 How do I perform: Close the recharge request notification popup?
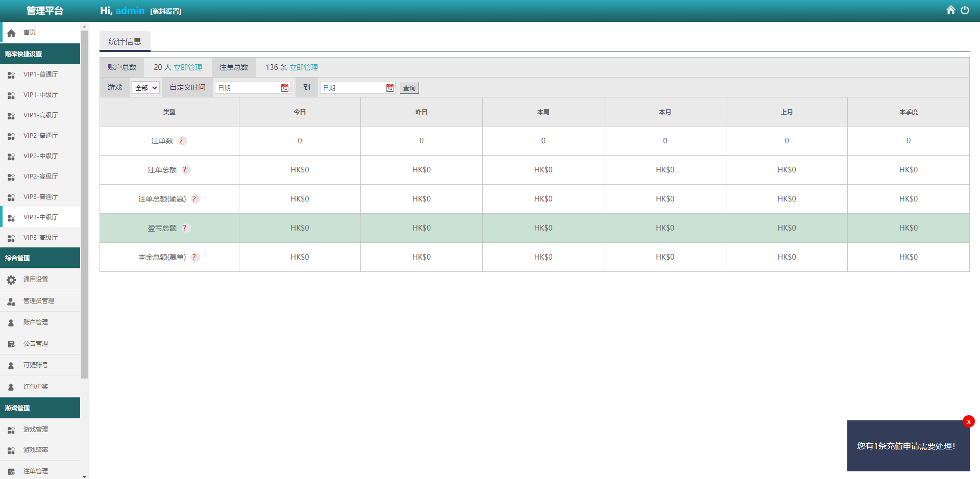tap(968, 421)
